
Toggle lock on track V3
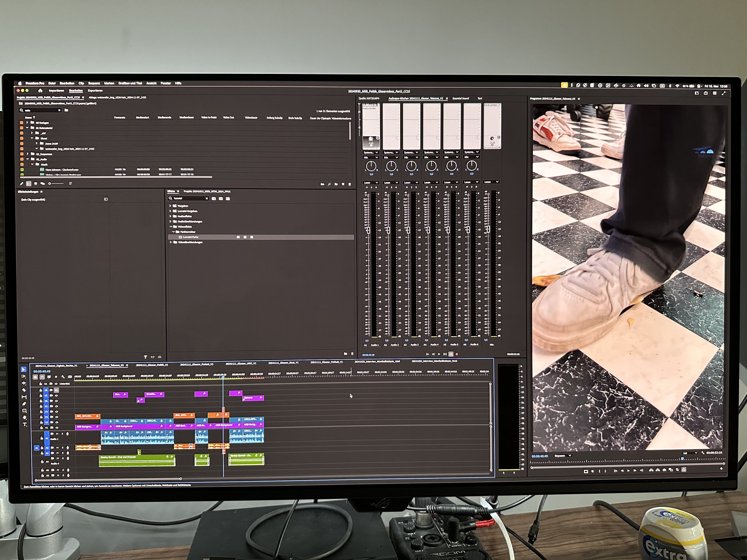41,417
